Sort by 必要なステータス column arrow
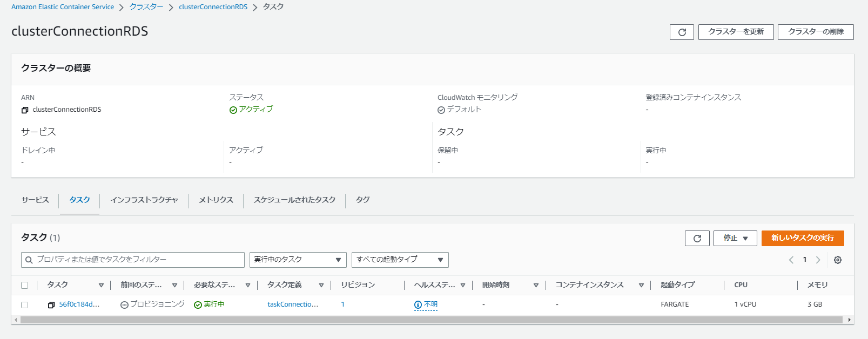This screenshot has height=339, width=868. 248,285
